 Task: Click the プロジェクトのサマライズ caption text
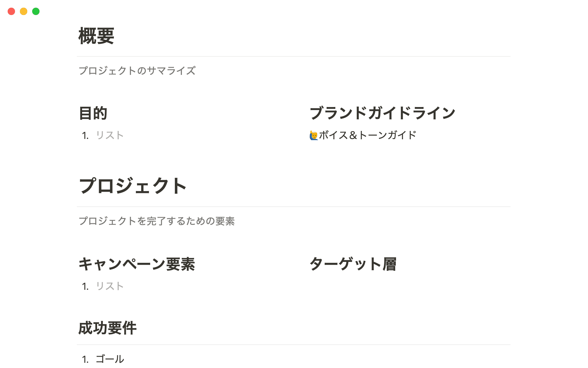pos(137,71)
